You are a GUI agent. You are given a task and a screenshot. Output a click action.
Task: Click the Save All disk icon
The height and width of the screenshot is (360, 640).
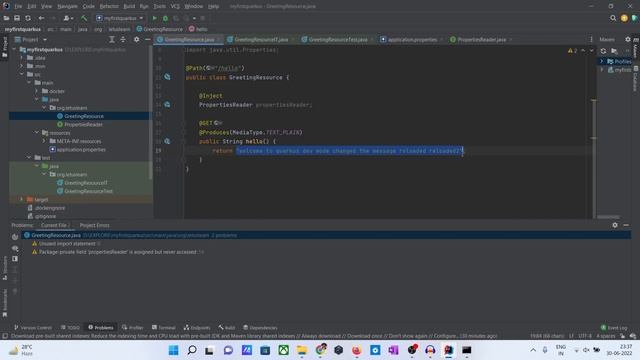(17, 18)
